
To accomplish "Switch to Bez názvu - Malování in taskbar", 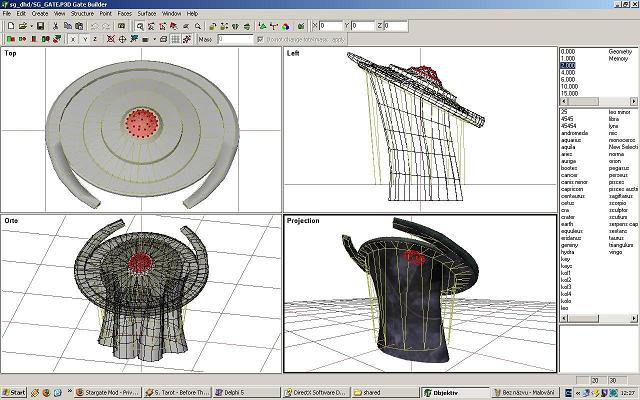I will click(x=525, y=392).
